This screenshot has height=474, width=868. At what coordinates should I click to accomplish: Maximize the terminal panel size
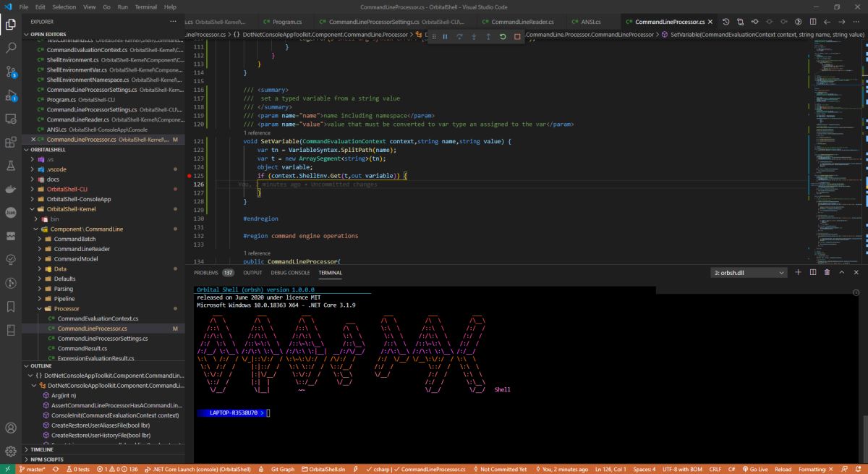coord(842,272)
